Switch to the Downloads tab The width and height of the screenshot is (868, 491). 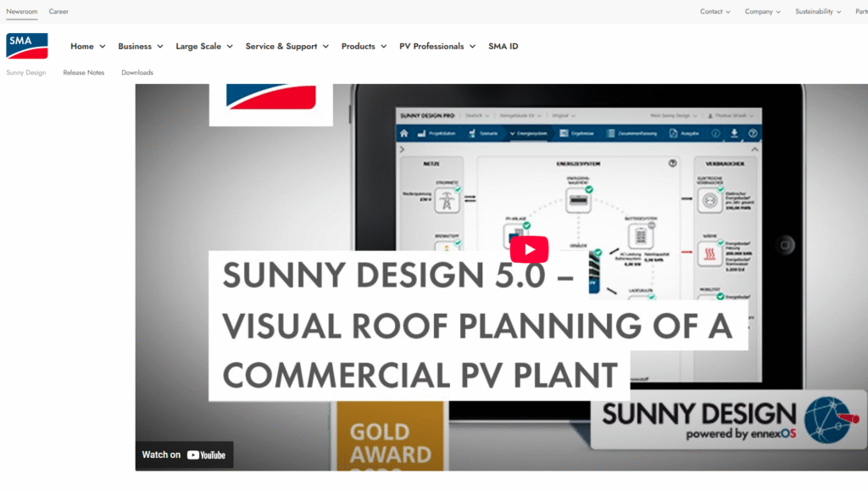coord(137,73)
